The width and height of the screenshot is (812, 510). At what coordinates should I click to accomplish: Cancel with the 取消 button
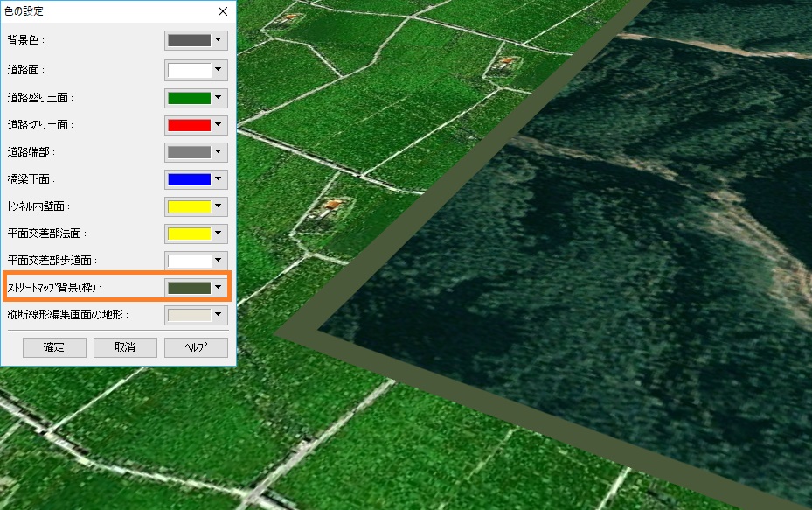point(125,347)
